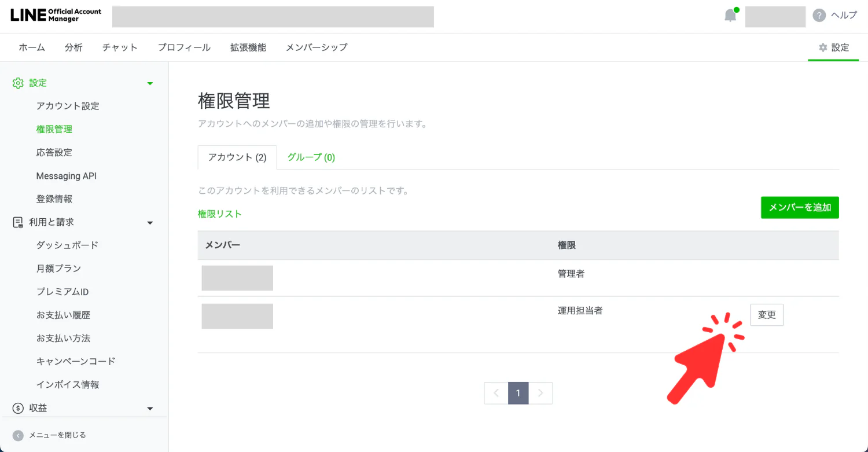Go to next page with right chevron

(540, 393)
